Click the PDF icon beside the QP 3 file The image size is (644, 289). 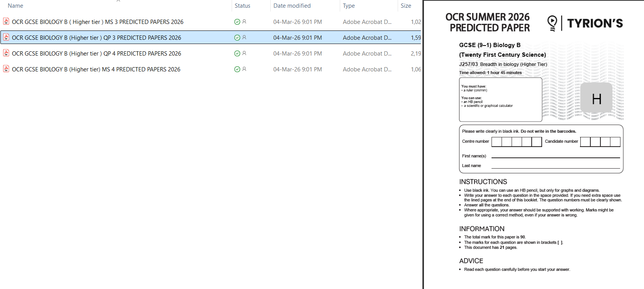[x=6, y=37]
